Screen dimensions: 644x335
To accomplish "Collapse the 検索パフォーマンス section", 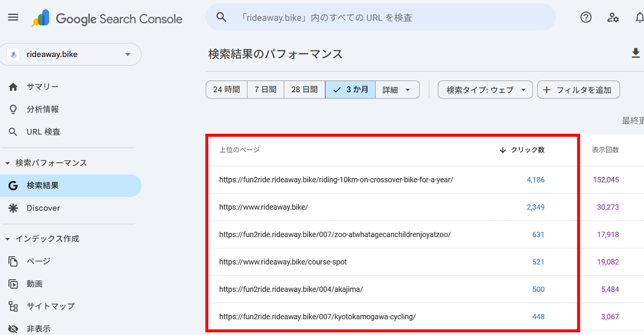I will coord(7,163).
